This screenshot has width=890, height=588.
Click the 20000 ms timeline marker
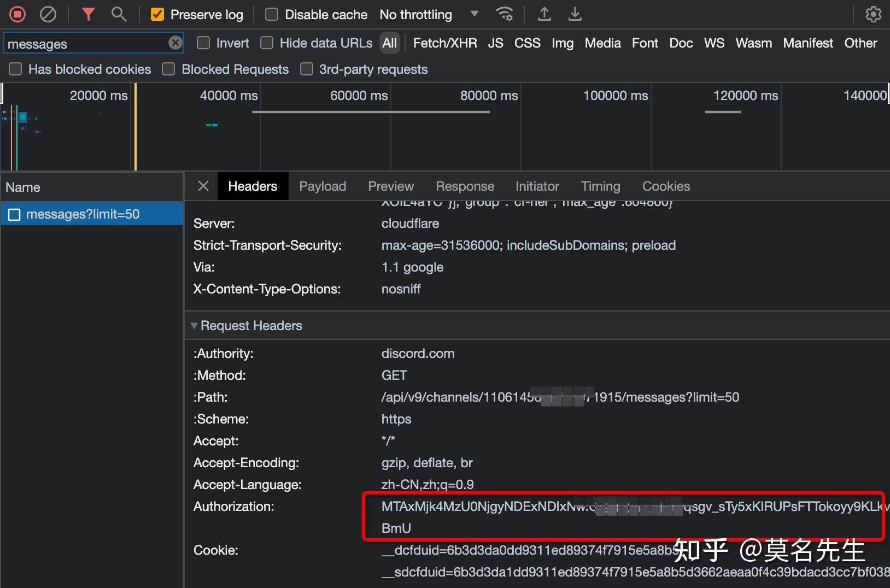point(98,95)
